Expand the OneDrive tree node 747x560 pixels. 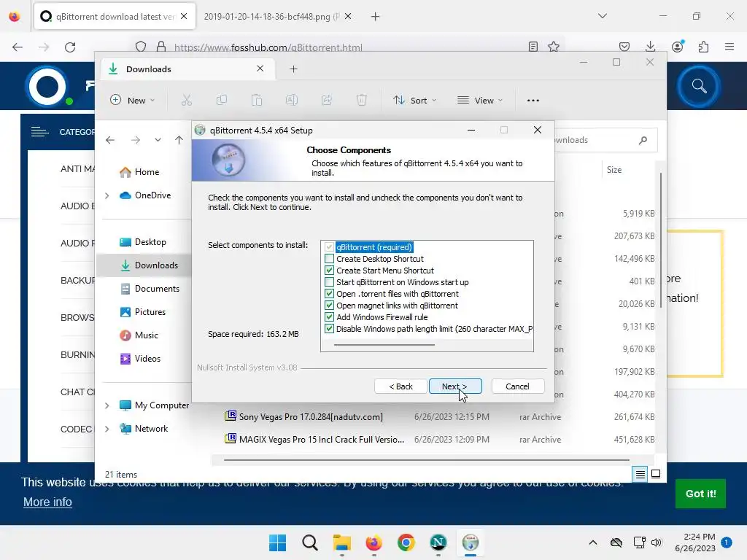107,195
